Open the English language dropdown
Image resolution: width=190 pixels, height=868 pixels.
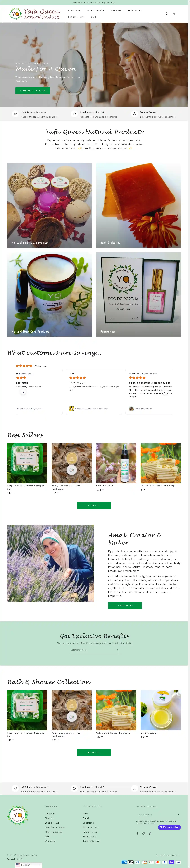28,865
